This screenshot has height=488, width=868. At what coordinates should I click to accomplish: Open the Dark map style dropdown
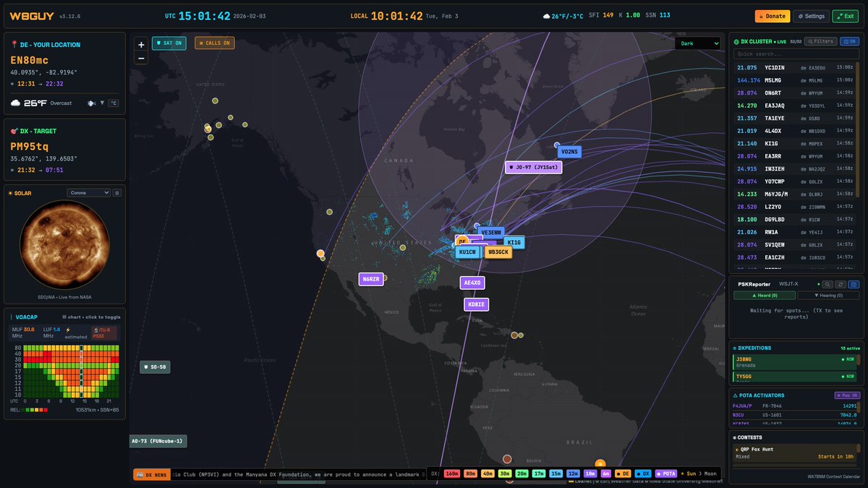point(697,43)
